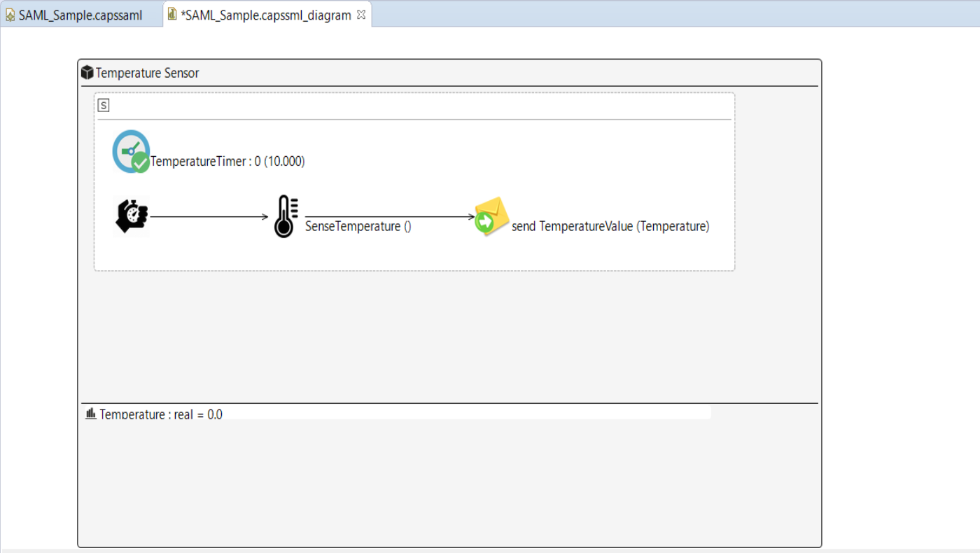Select the arrow from stopwatch to thermometer

pyautogui.click(x=209, y=217)
